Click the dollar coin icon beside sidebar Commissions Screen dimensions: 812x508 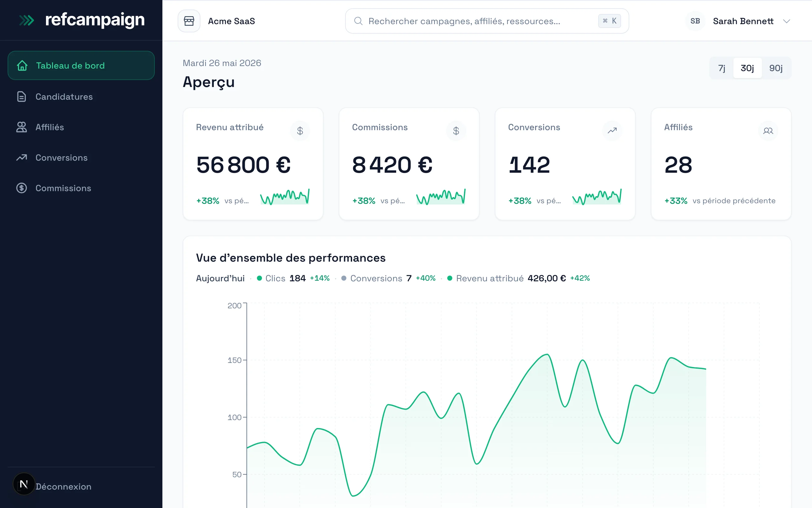22,188
